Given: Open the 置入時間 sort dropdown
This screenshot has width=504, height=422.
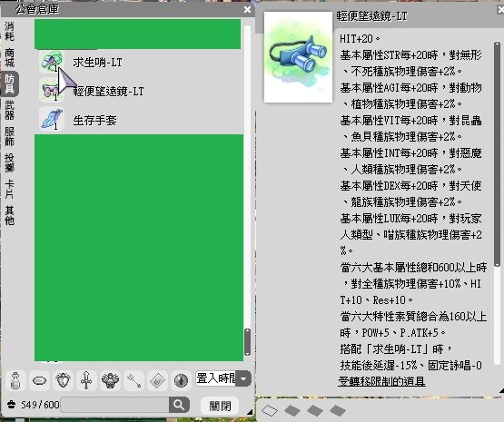Looking at the screenshot, I should [243, 379].
